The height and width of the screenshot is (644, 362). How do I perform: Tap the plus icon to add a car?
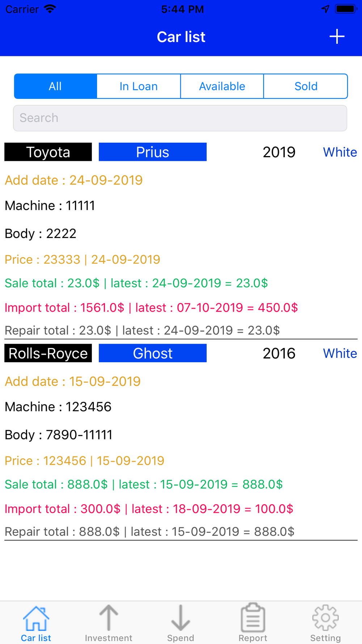(x=337, y=37)
